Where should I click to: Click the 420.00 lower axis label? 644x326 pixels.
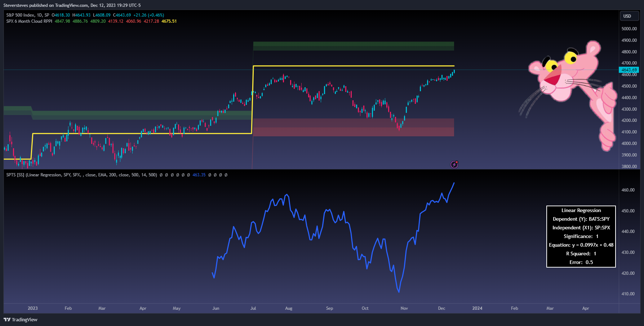628,273
